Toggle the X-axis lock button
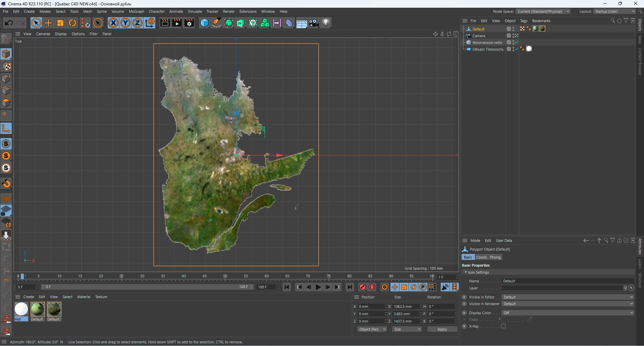The image size is (644, 346). pos(113,23)
